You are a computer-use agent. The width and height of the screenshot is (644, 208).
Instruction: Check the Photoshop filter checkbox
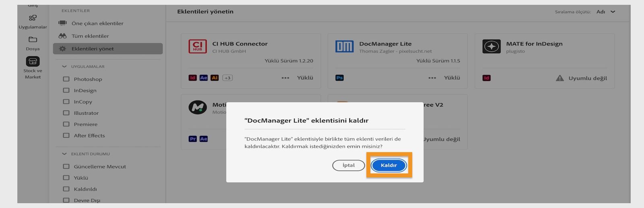pyautogui.click(x=66, y=79)
